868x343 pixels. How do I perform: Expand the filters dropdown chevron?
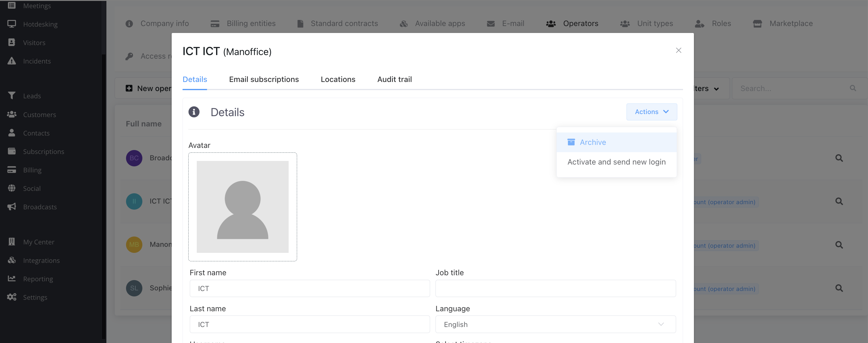pyautogui.click(x=716, y=89)
